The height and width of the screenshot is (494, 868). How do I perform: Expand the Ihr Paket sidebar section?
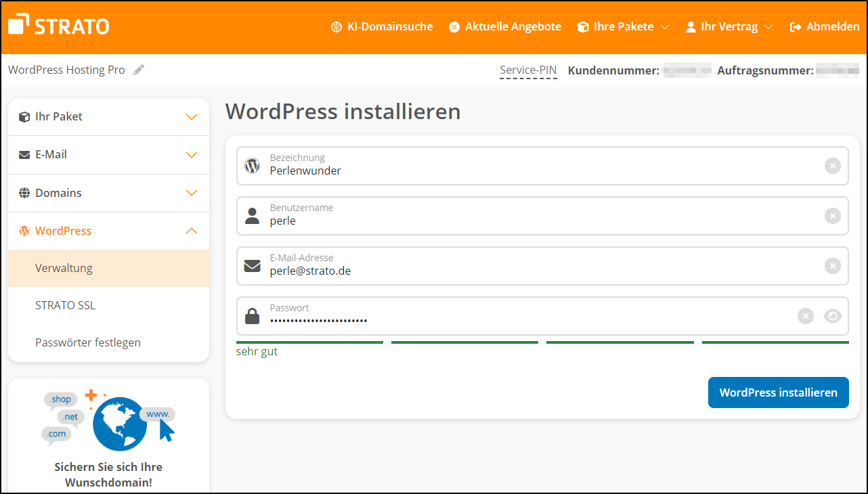pyautogui.click(x=108, y=116)
